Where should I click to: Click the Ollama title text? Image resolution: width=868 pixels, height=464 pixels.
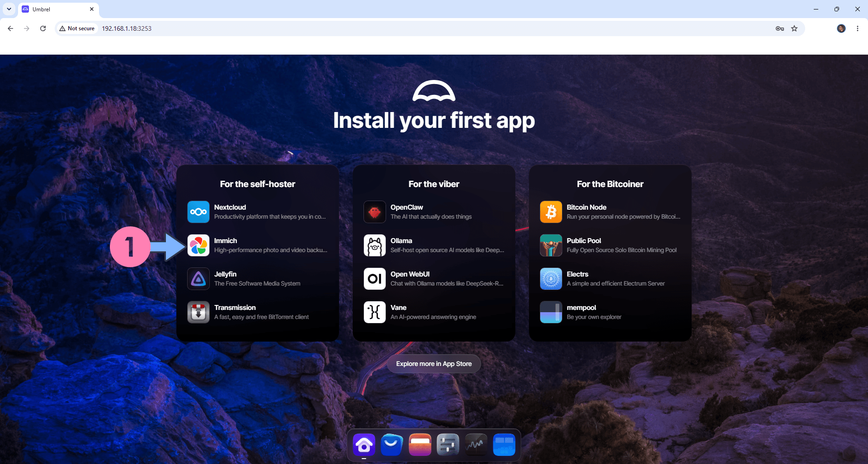[401, 241]
